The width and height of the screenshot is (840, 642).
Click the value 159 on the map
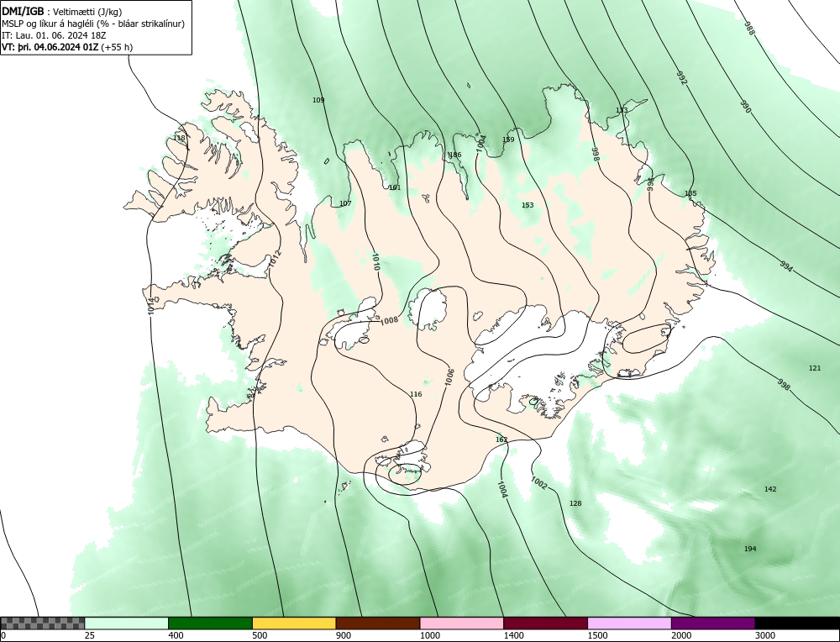point(508,139)
